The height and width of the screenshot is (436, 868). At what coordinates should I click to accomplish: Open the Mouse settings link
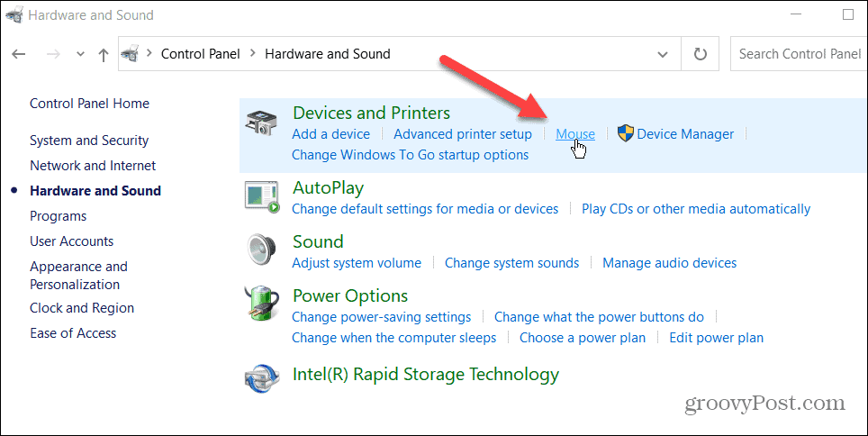tap(575, 134)
